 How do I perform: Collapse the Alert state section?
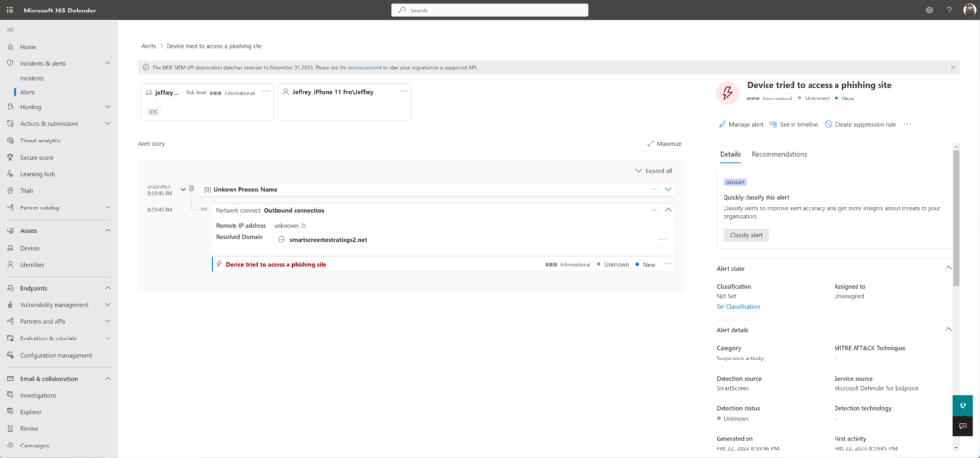pos(948,268)
